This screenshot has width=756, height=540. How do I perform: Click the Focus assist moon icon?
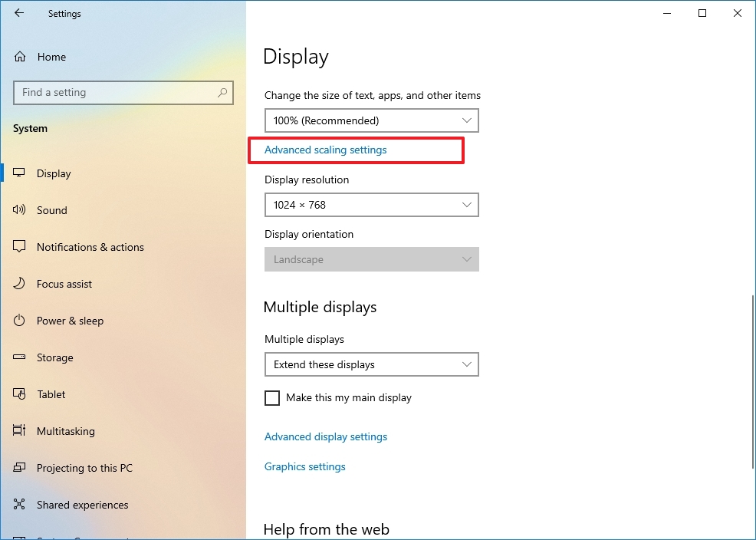19,284
